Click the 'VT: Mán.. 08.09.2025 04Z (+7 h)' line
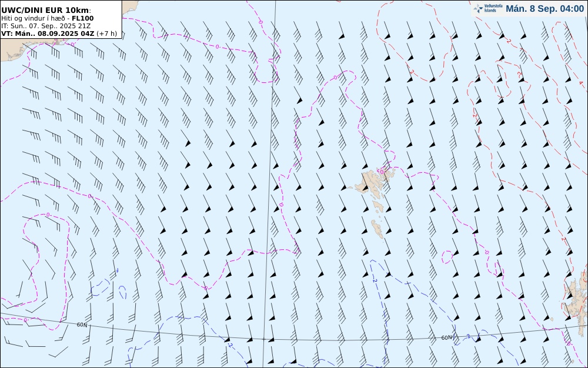588x368 pixels. point(59,34)
